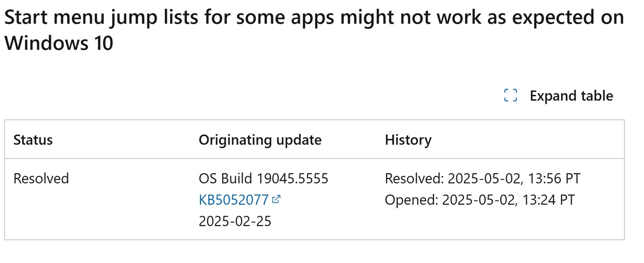Click the Originating update column header
Viewport: 644px width, 263px height.
260,140
